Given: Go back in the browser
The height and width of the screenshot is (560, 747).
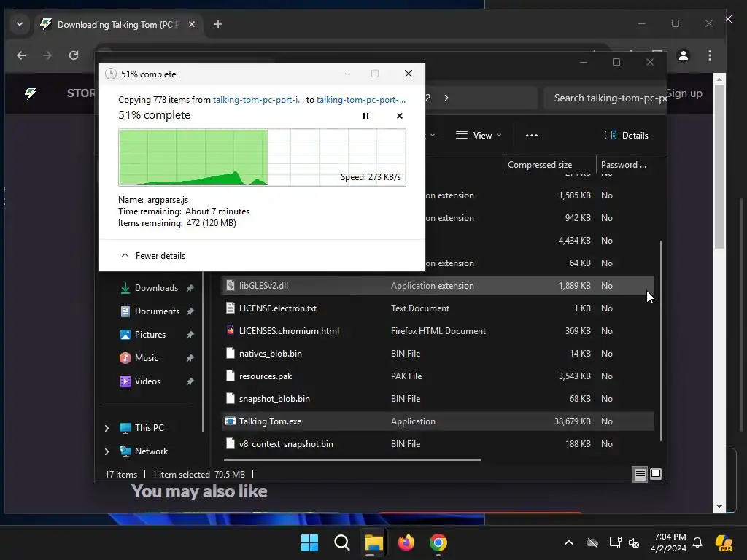Looking at the screenshot, I should [x=21, y=55].
